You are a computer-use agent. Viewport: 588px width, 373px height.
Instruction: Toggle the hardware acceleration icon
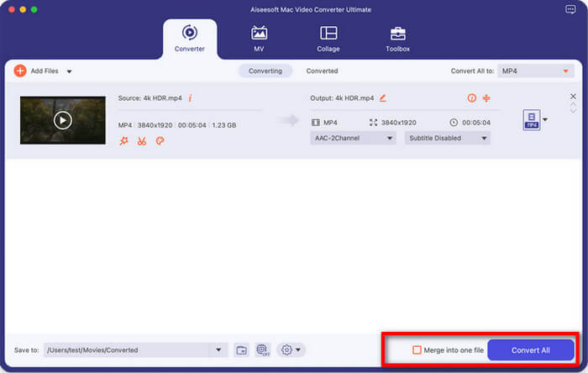coord(263,350)
